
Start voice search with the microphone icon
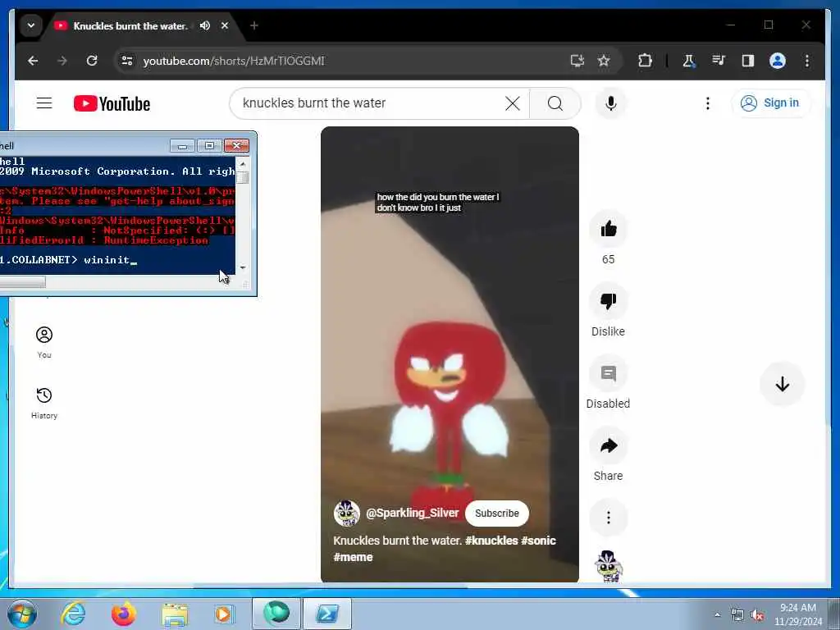click(610, 103)
